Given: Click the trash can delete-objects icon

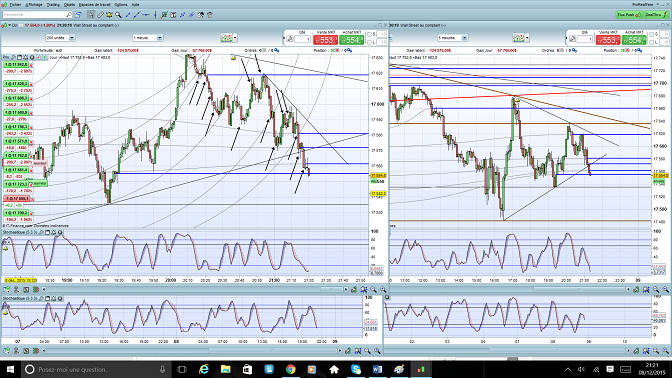Looking at the screenshot, I should 210,15.
